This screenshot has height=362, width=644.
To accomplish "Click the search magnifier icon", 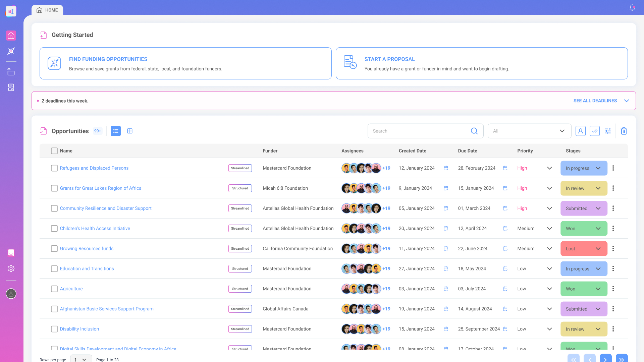I will tap(474, 131).
